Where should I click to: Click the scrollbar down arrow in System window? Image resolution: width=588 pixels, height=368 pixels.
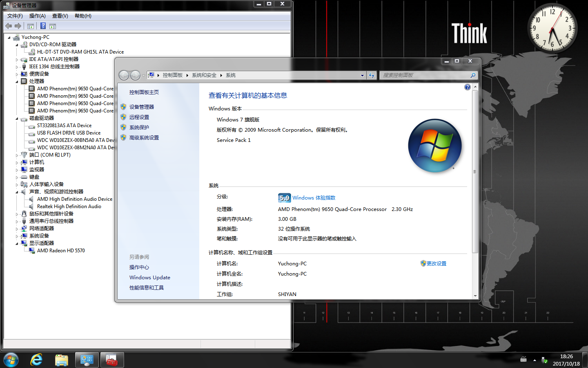[475, 296]
